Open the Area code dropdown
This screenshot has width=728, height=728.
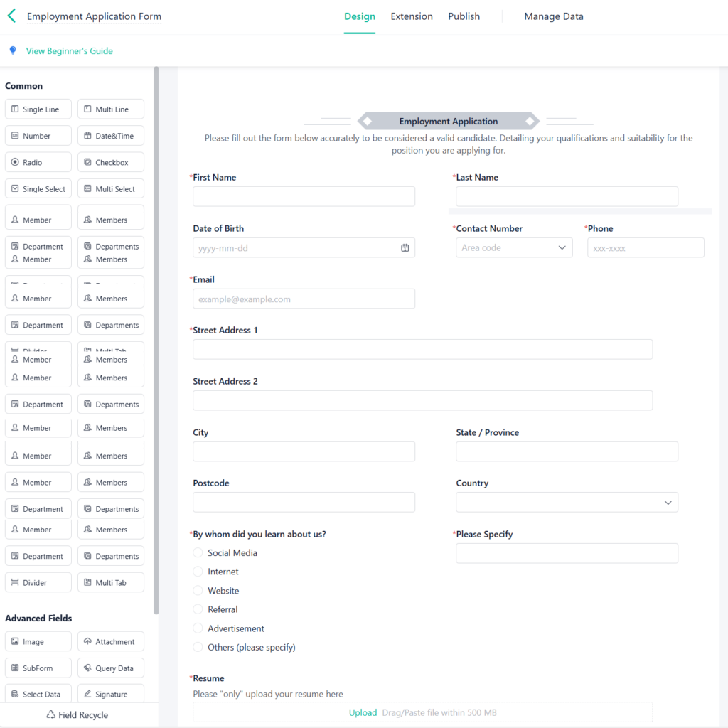coord(513,248)
